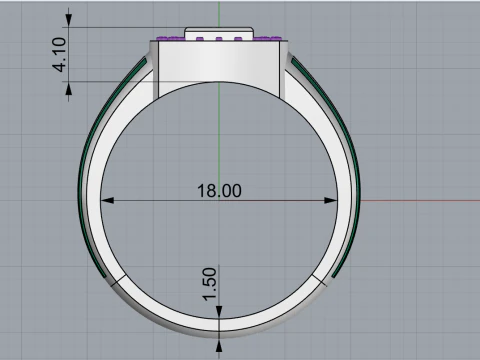Click the purple stones right of setting
The height and width of the screenshot is (360, 480).
267,38
